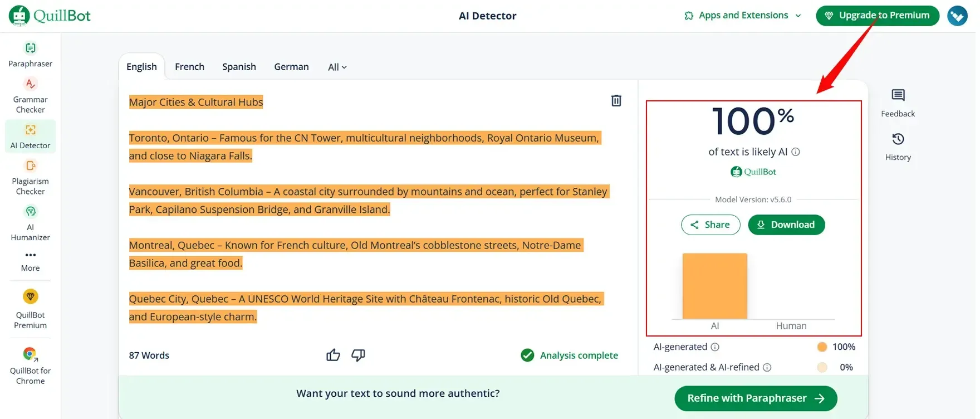Viewport: 980px width, 419px height.
Task: Click the QuillBot logo in header
Action: click(50, 16)
